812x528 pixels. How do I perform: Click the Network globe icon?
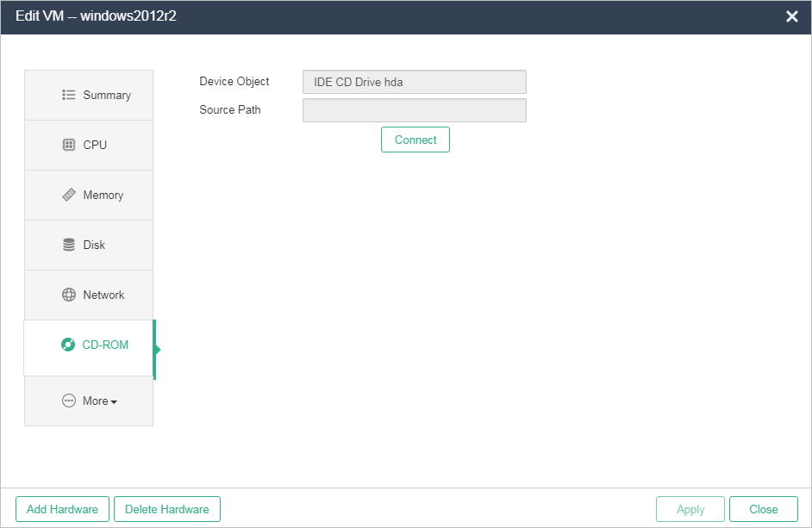click(x=69, y=295)
